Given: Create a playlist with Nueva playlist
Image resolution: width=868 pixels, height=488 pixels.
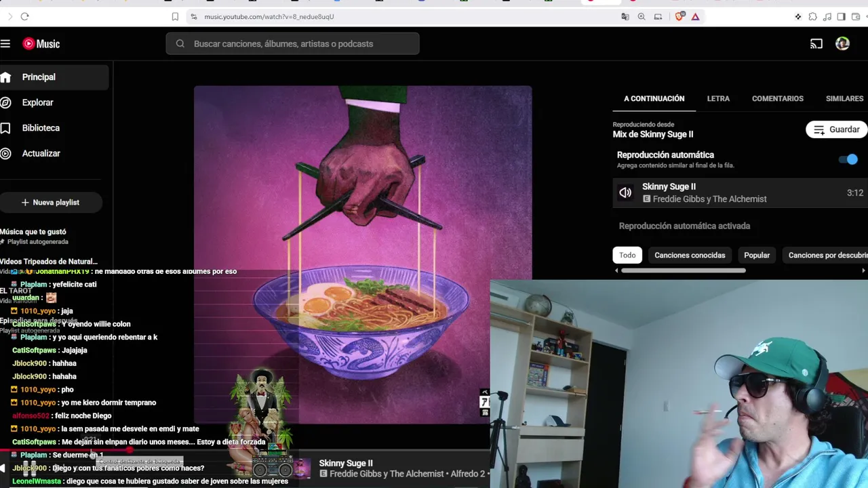Looking at the screenshot, I should pyautogui.click(x=51, y=203).
